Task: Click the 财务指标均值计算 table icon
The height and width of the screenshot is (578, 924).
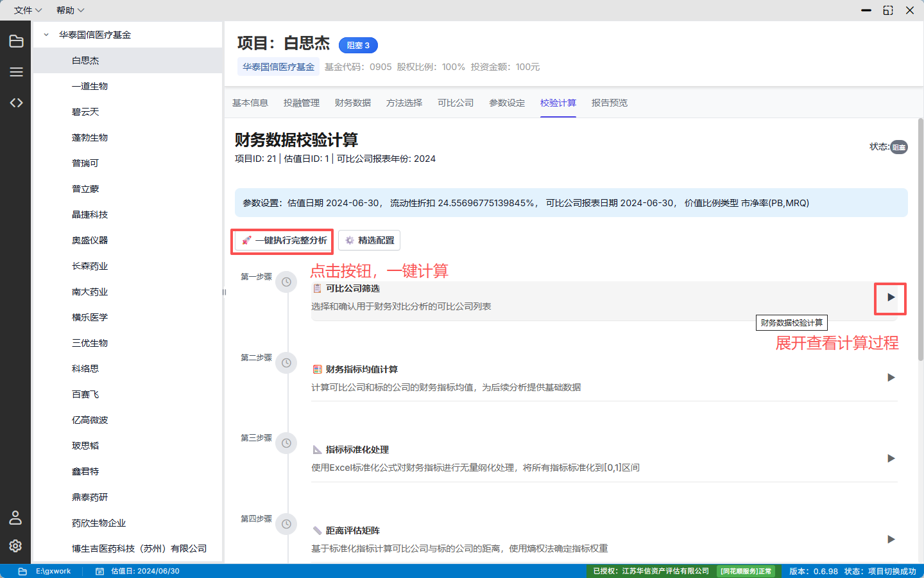Action: point(317,369)
